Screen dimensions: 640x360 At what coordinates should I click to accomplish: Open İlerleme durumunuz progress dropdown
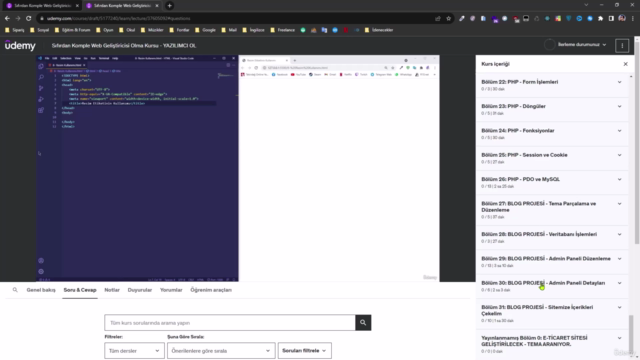[x=576, y=44]
